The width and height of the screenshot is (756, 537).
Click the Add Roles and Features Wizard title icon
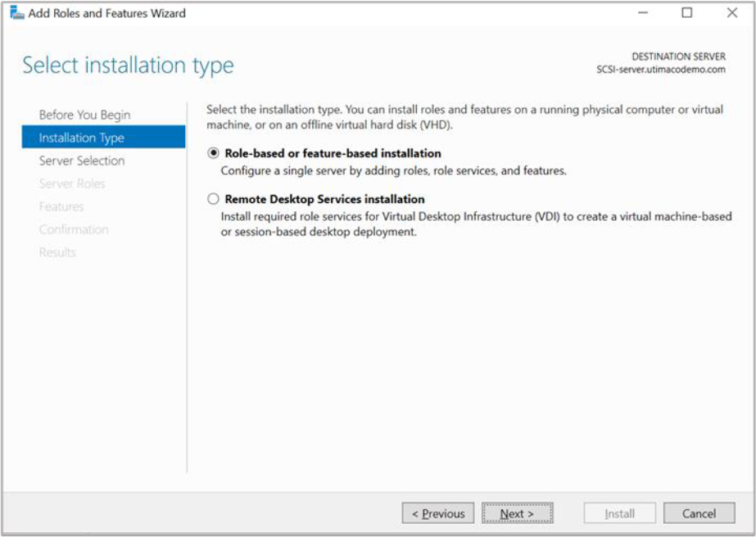[x=16, y=13]
